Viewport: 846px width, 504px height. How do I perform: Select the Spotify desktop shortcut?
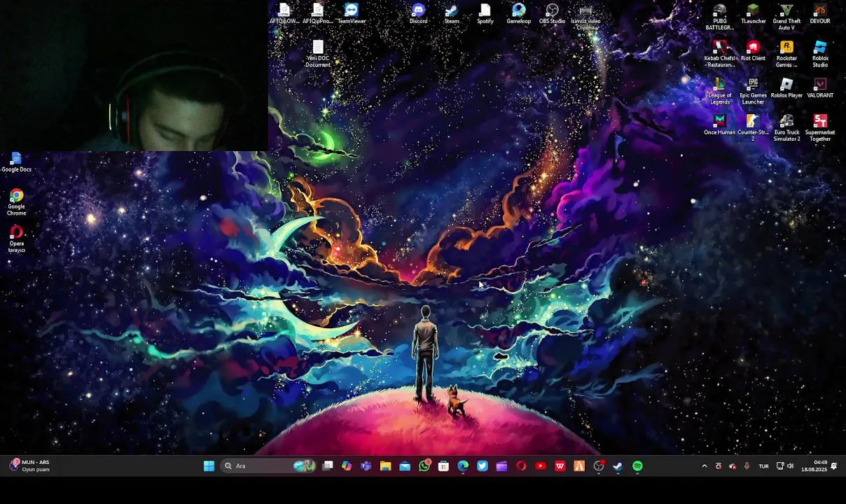485,14
